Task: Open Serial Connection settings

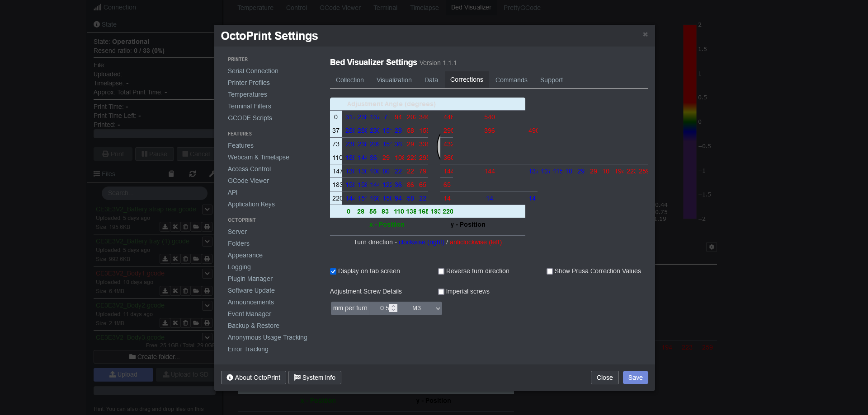Action: click(253, 71)
